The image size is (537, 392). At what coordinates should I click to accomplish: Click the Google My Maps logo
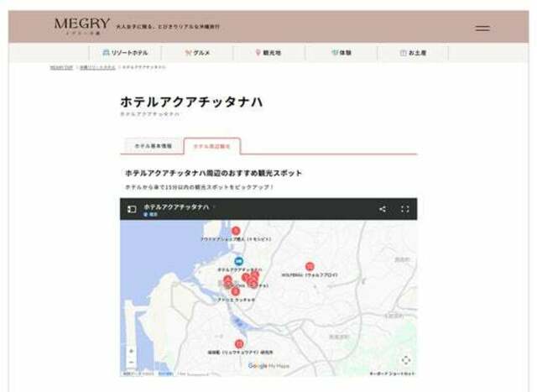268,366
